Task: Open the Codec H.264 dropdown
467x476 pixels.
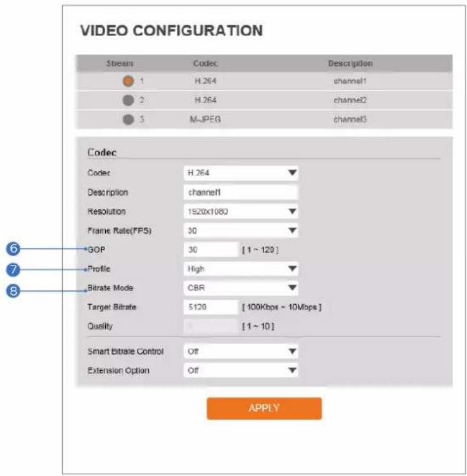Action: (x=241, y=173)
